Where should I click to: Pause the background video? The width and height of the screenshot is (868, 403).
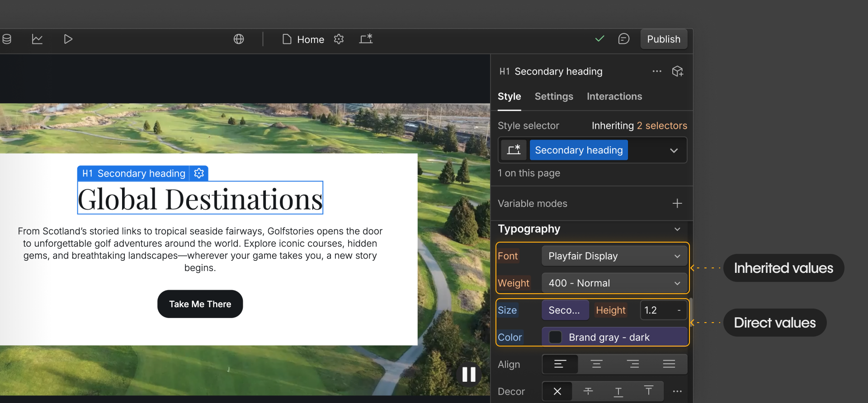coord(469,375)
